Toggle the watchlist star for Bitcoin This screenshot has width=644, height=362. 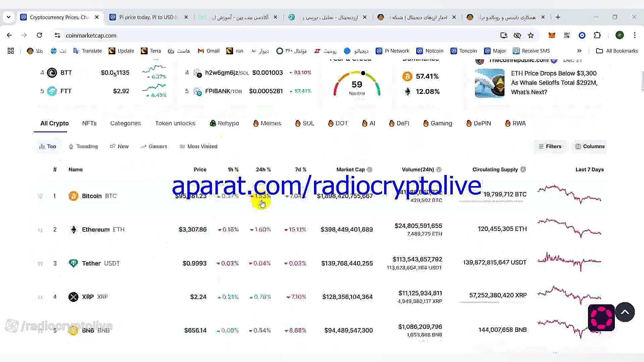point(40,196)
